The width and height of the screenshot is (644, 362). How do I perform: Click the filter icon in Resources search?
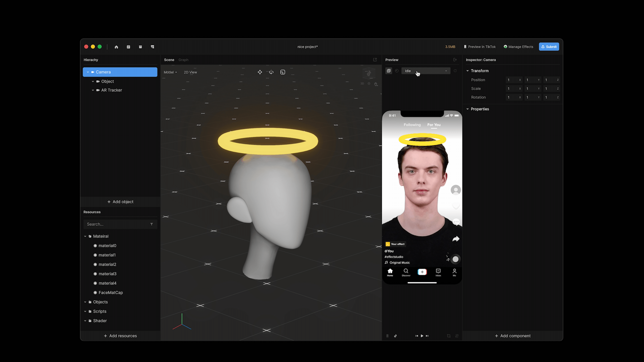coord(151,224)
